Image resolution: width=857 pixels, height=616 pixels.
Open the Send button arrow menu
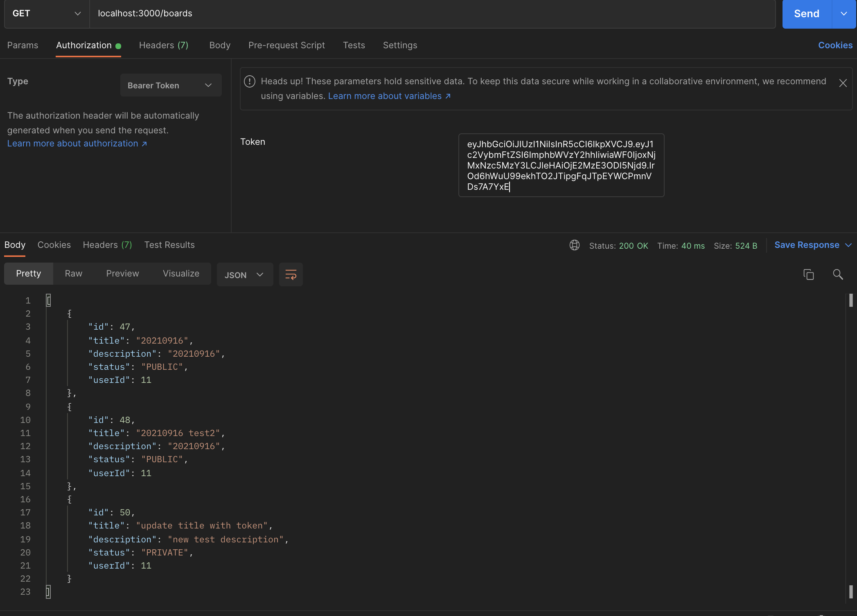click(844, 13)
